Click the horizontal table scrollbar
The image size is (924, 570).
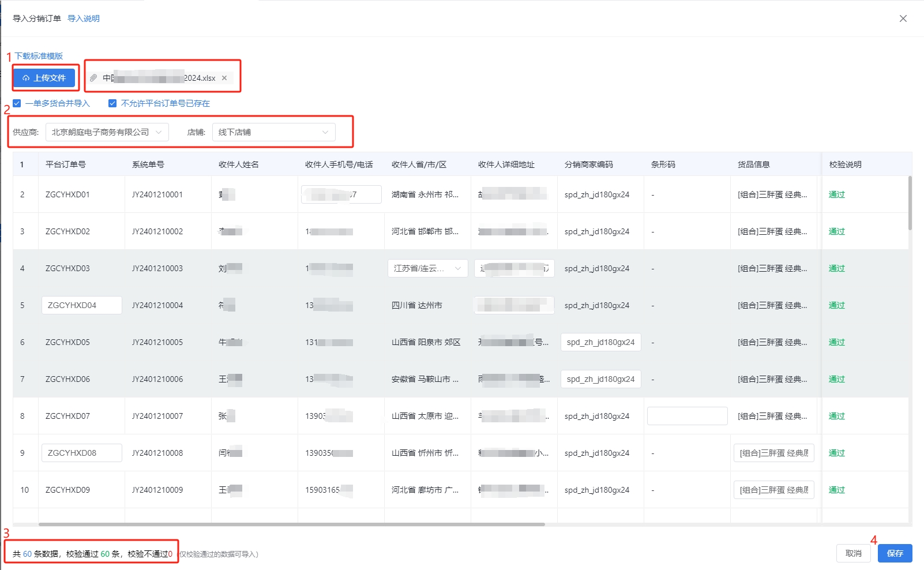[291, 524]
